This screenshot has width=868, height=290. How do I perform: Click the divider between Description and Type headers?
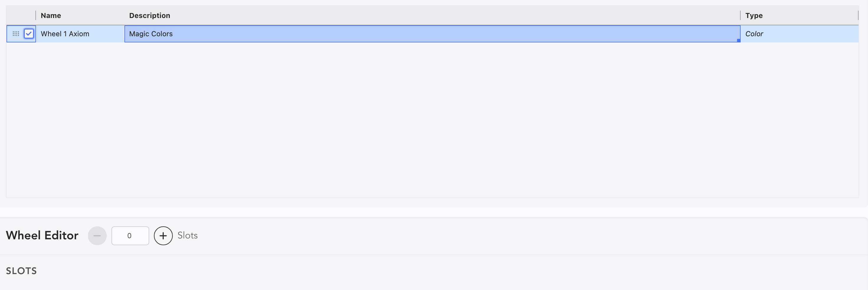[740, 16]
